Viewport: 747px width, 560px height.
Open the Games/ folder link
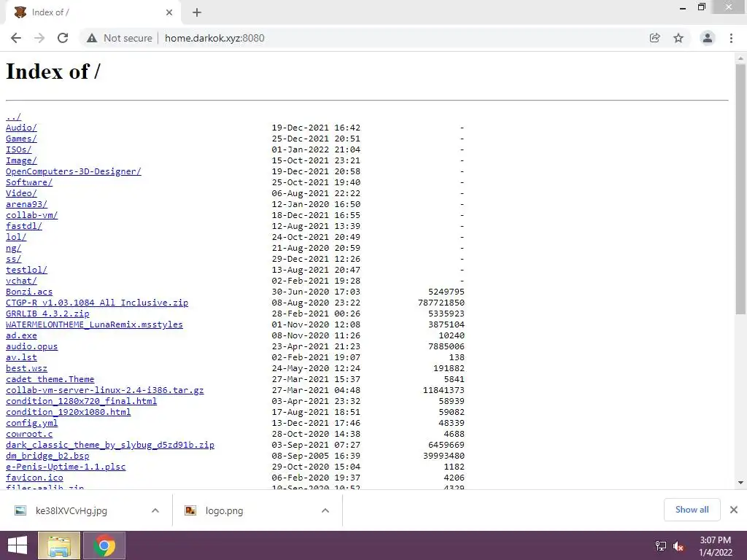click(x=21, y=139)
